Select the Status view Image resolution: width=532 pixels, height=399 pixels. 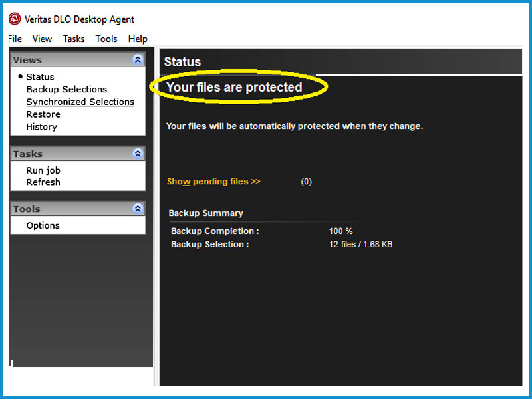(40, 77)
